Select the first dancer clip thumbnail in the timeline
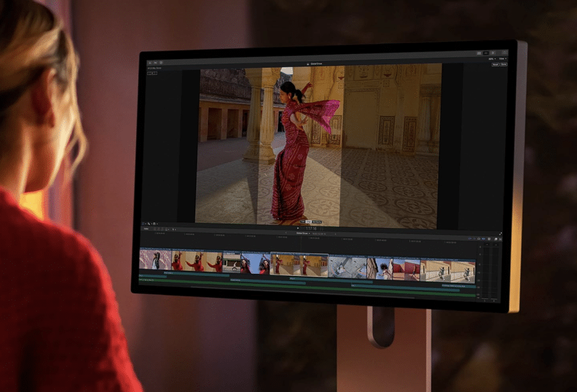 coord(155,260)
